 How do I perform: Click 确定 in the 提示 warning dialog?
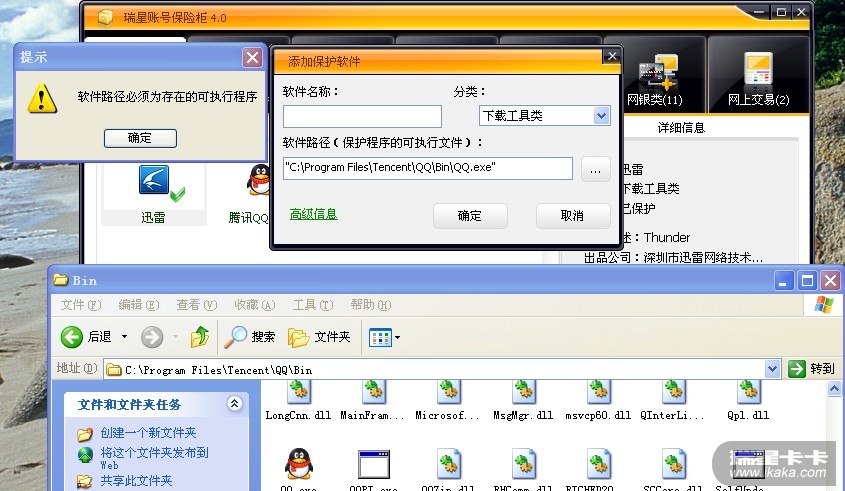tap(140, 138)
